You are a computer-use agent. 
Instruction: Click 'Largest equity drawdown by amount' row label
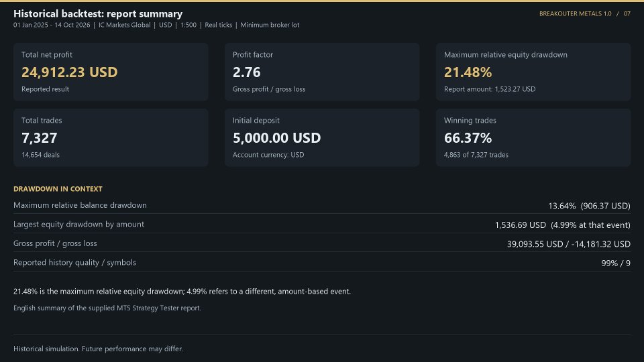point(79,224)
